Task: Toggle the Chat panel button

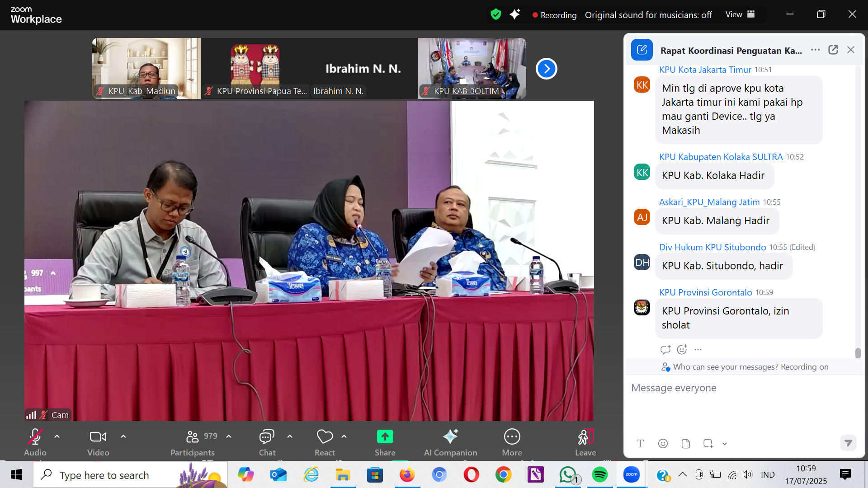Action: 267,436
